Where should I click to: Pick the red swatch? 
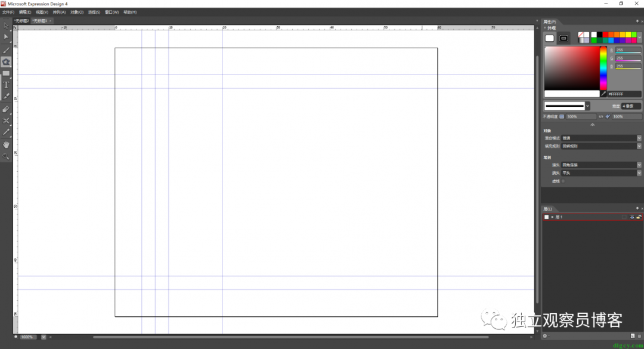click(x=605, y=35)
